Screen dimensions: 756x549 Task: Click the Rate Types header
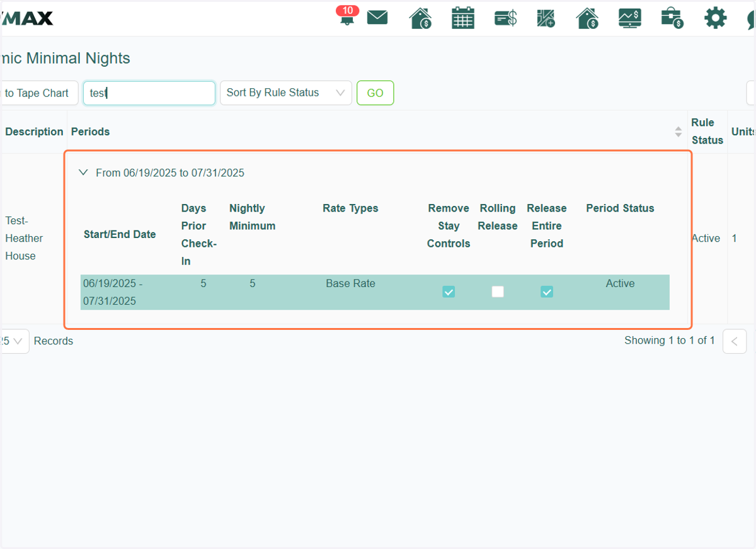pyautogui.click(x=350, y=208)
